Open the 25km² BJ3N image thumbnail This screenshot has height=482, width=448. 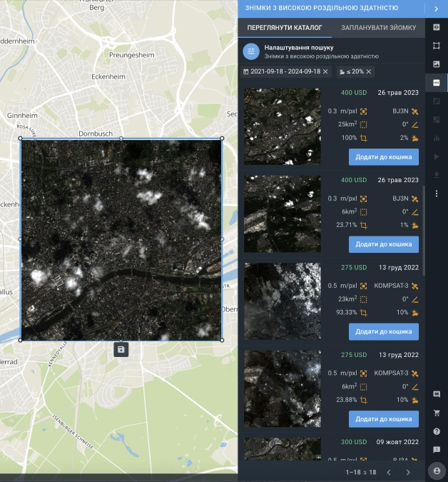coord(282,126)
